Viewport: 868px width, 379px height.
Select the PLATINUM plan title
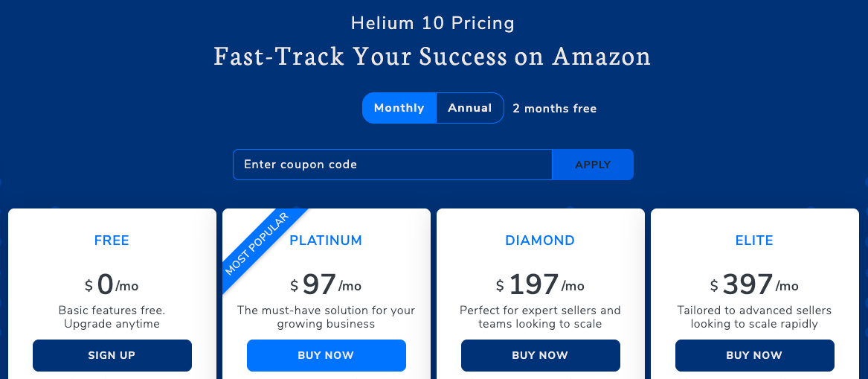pyautogui.click(x=326, y=241)
